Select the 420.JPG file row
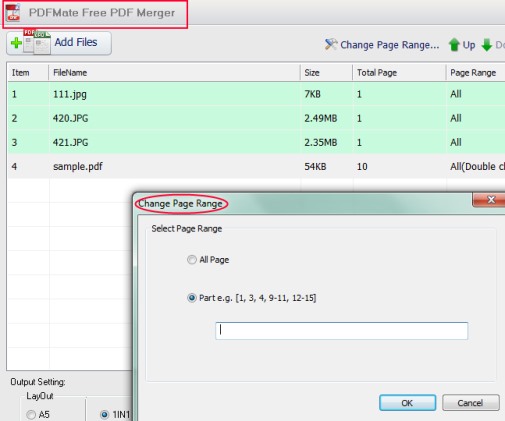The height and width of the screenshot is (421, 505). coord(256,118)
